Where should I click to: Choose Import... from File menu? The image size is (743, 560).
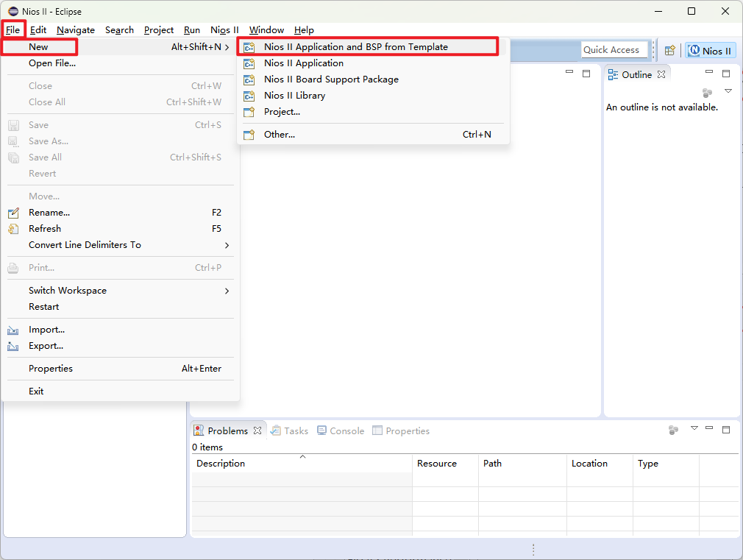click(x=121, y=329)
